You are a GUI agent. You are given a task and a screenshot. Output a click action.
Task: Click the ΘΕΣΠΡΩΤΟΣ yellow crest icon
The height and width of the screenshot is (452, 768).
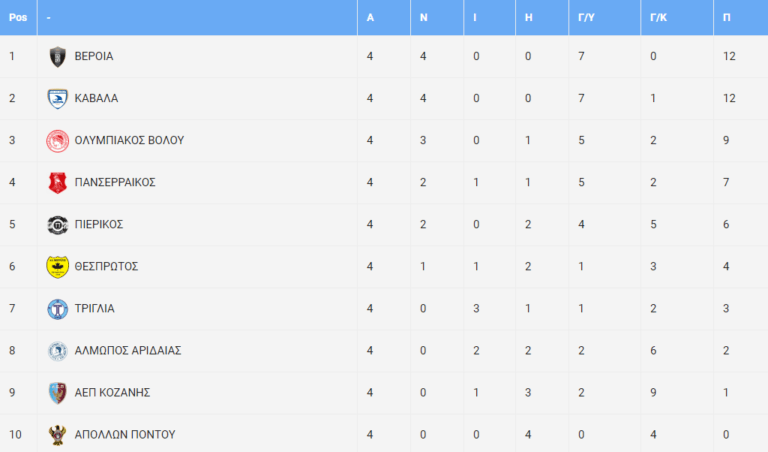[x=57, y=267]
